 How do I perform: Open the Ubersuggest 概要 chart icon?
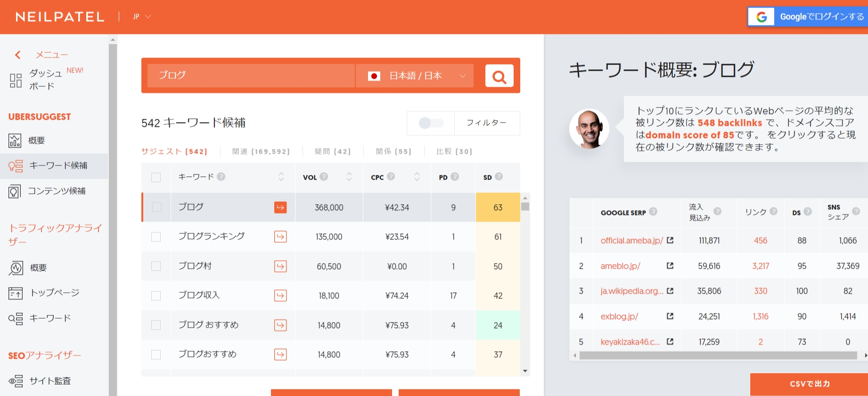pos(15,140)
